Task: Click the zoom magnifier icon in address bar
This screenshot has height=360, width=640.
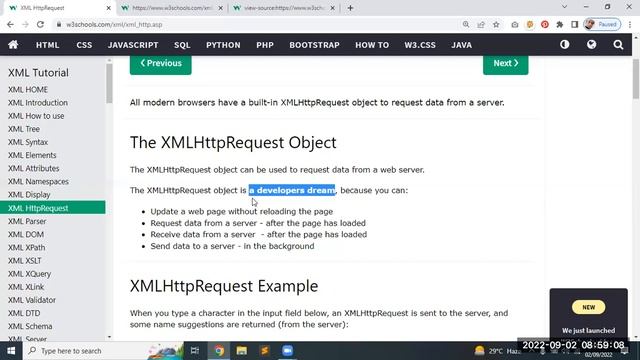Action: (466, 24)
